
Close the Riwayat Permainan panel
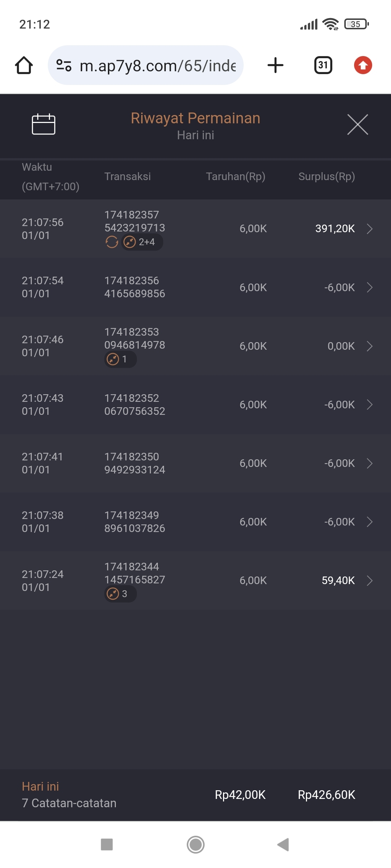(357, 124)
